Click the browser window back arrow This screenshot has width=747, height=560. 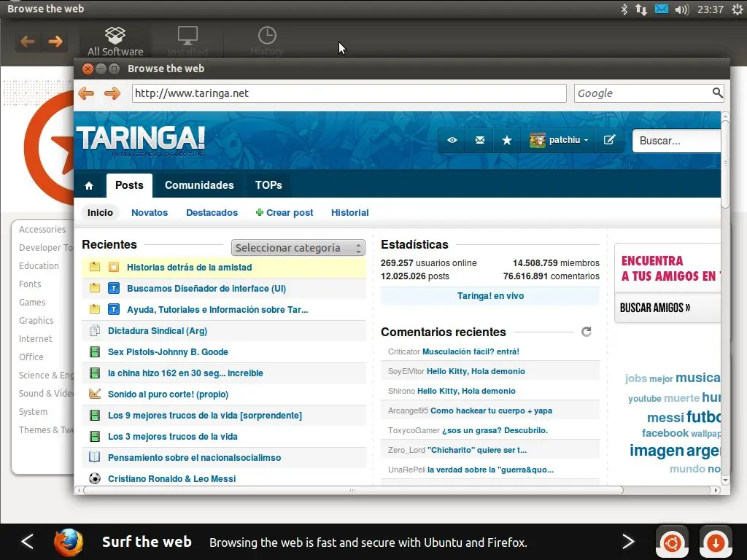(x=86, y=93)
